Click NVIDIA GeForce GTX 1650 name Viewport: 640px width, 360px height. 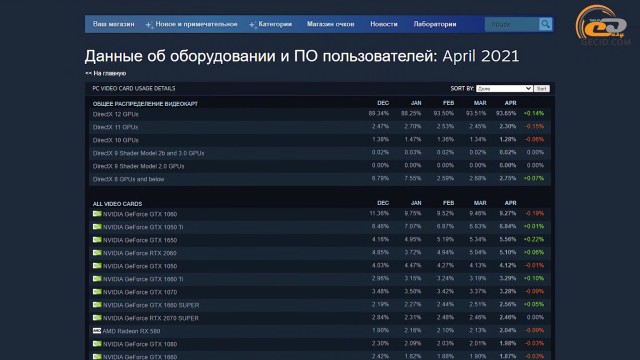pos(140,240)
